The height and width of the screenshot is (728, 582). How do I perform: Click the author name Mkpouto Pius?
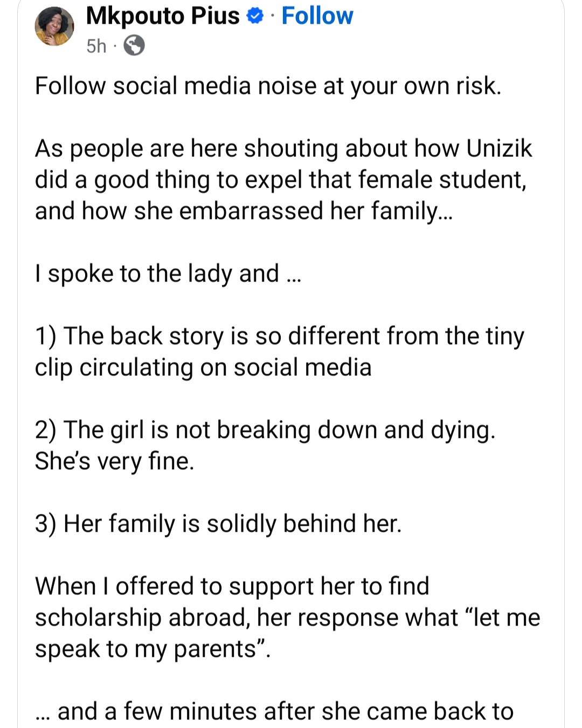tap(163, 16)
